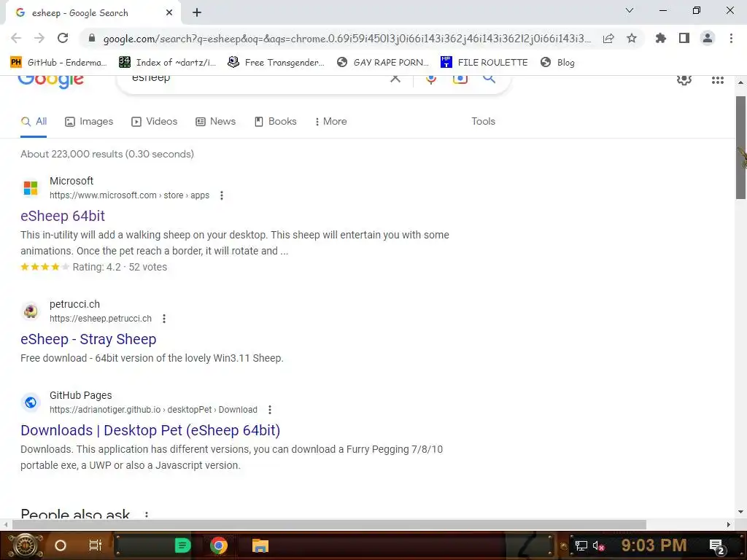The image size is (747, 560).
Task: Go forward with the browser arrow
Action: 39,38
